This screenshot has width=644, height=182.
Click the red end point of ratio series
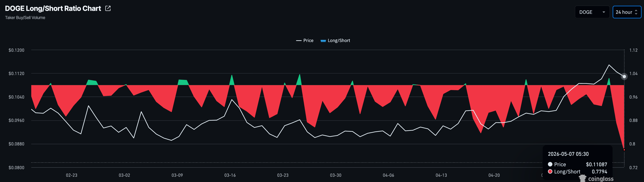(x=624, y=150)
